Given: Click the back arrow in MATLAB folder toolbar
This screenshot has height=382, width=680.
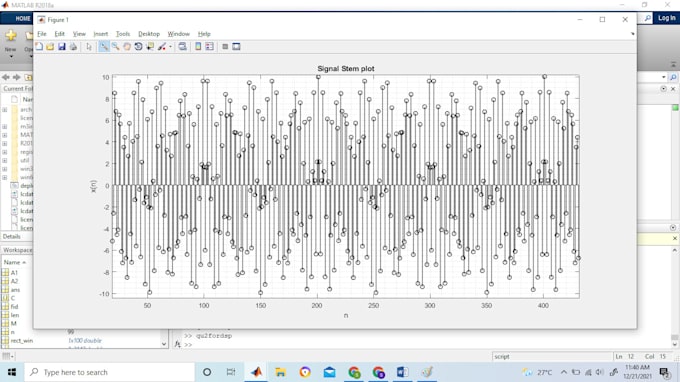Looking at the screenshot, I should click(6, 77).
